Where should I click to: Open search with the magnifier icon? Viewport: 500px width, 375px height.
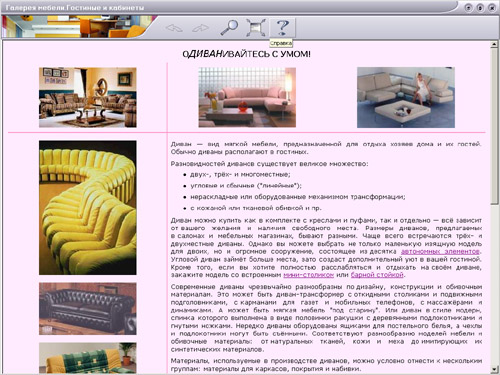[x=229, y=27]
